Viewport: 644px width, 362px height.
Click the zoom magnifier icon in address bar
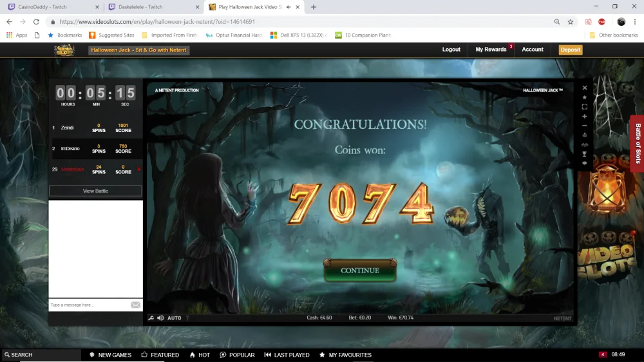(x=557, y=22)
